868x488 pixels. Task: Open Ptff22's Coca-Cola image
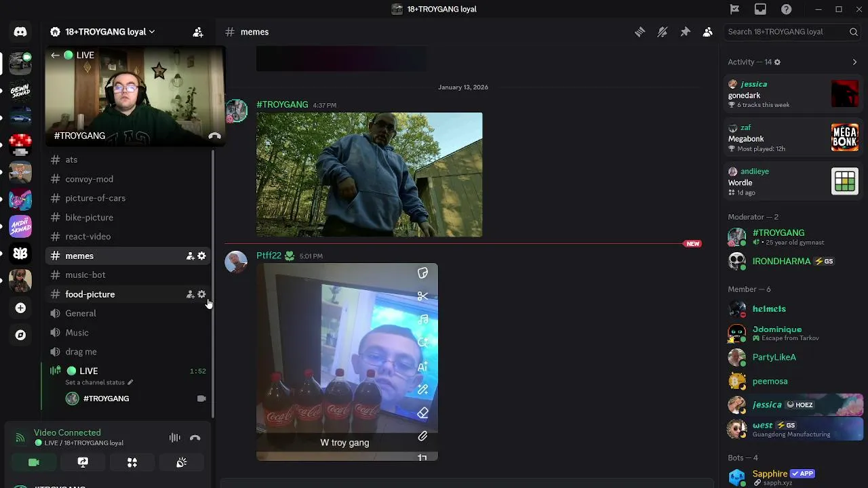[347, 362]
